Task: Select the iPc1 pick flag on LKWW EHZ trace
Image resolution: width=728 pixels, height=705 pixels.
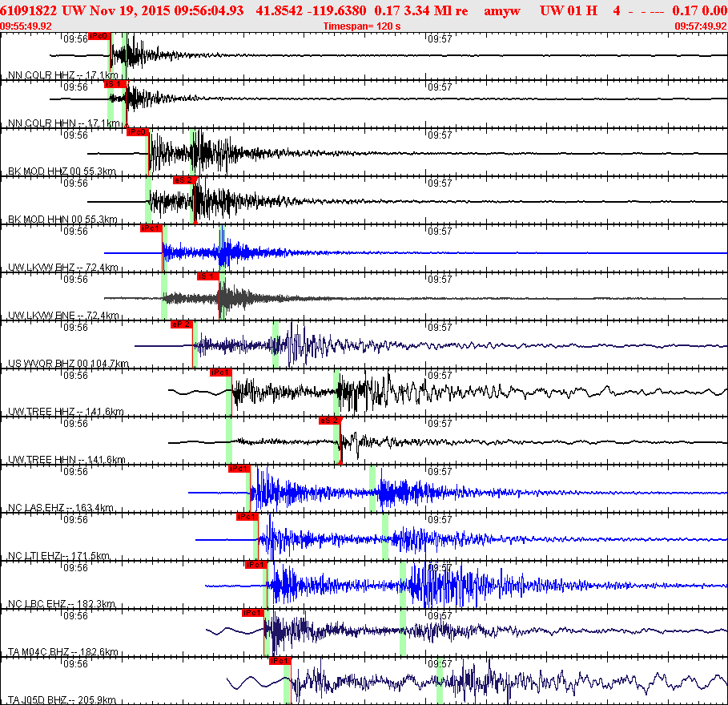Action: (x=151, y=228)
